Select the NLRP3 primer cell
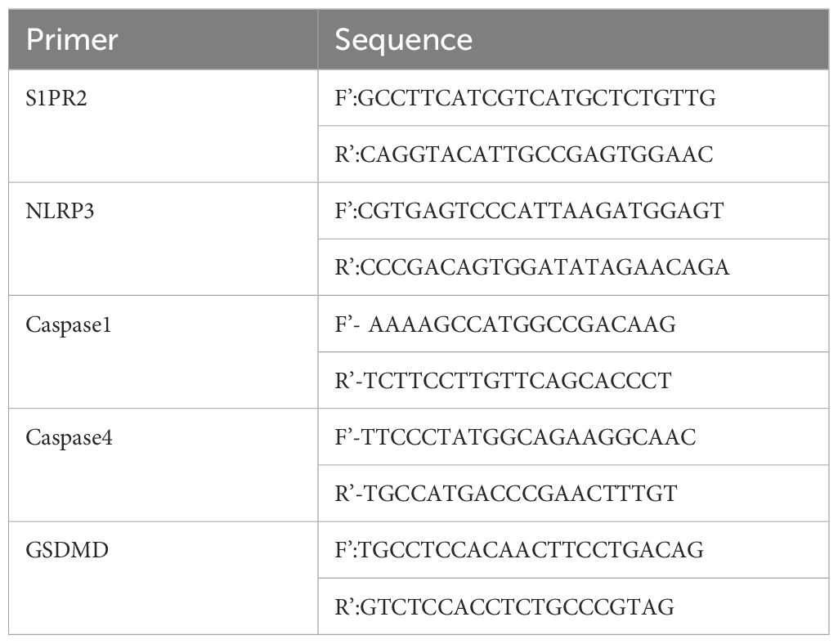838x644 pixels. 163,239
